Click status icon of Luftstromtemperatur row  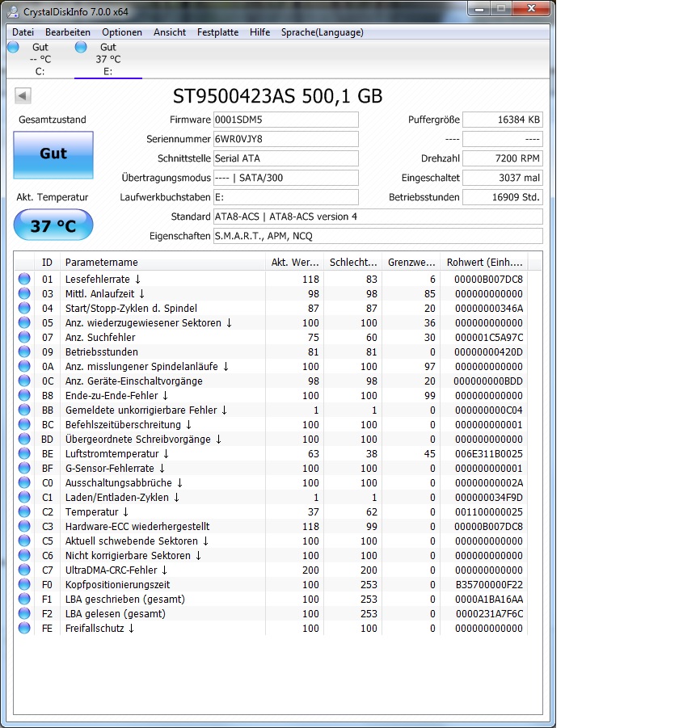pyautogui.click(x=24, y=453)
